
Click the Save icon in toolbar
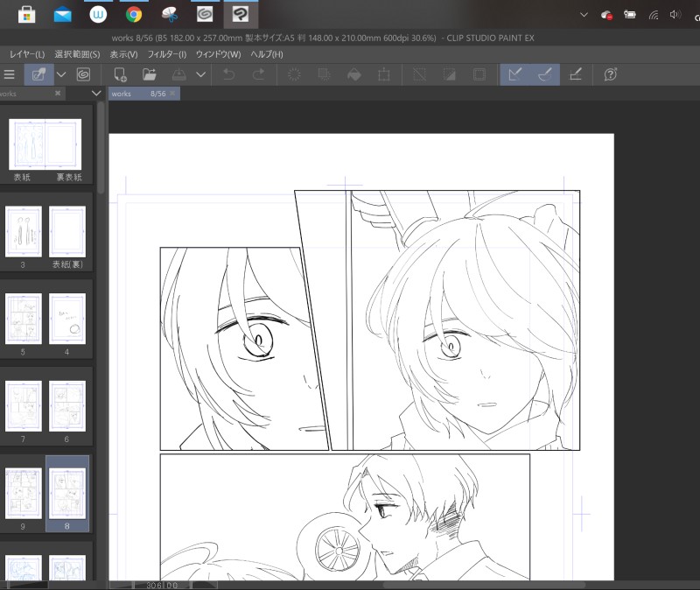[179, 74]
